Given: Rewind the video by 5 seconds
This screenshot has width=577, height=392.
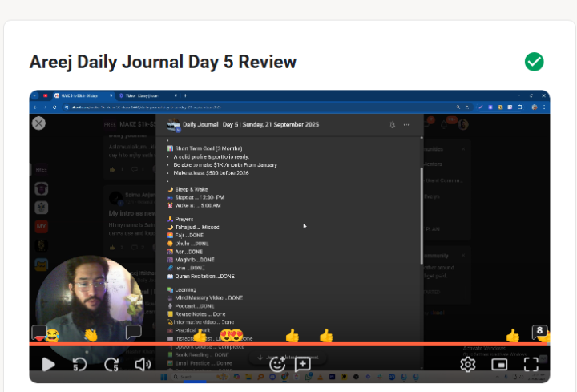Looking at the screenshot, I should coord(79,365).
